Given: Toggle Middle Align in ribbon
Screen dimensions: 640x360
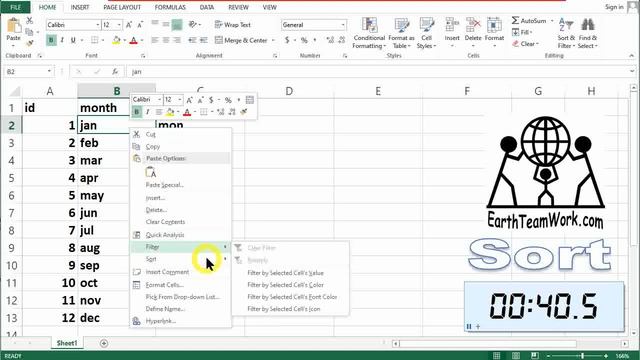Looking at the screenshot, I should coord(166,25).
